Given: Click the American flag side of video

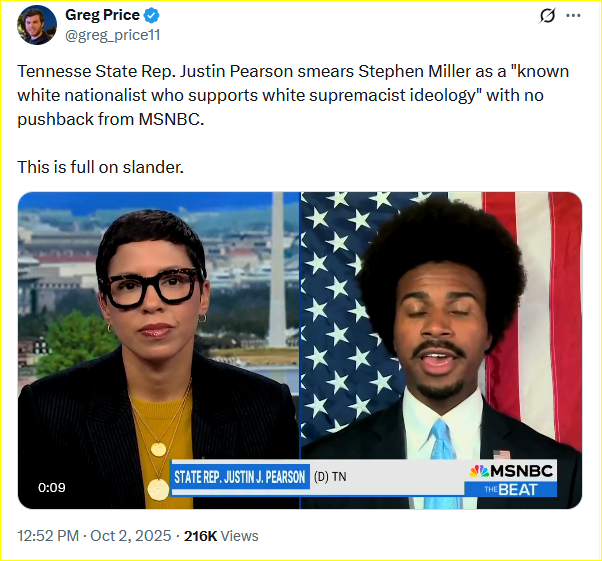Looking at the screenshot, I should (x=441, y=326).
